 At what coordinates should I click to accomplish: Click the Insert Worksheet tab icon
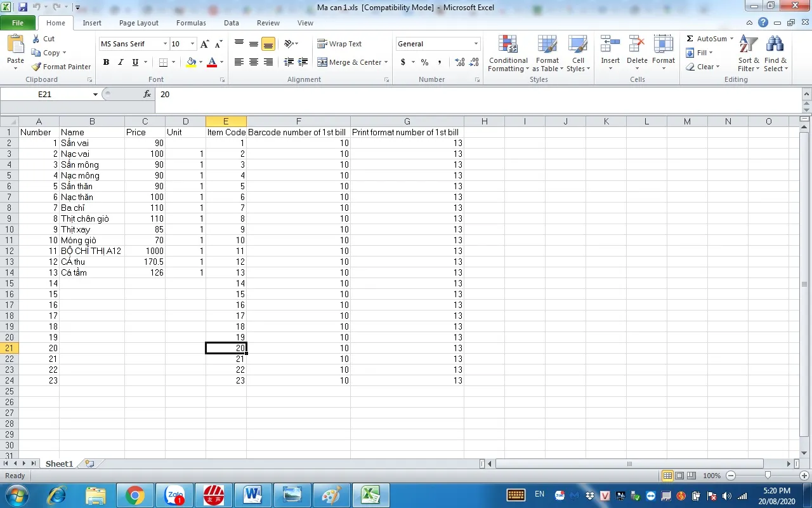[x=89, y=464]
